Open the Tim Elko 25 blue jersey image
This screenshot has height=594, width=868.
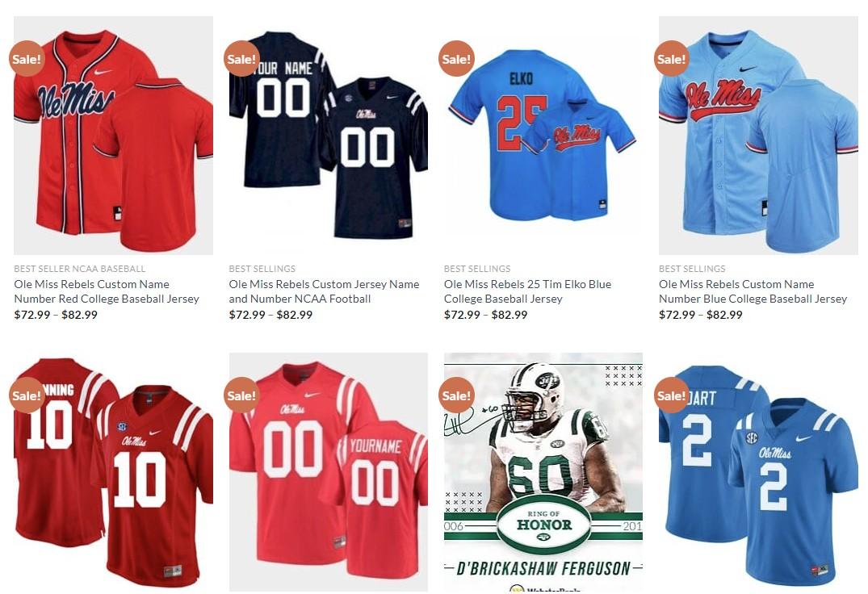pyautogui.click(x=543, y=136)
